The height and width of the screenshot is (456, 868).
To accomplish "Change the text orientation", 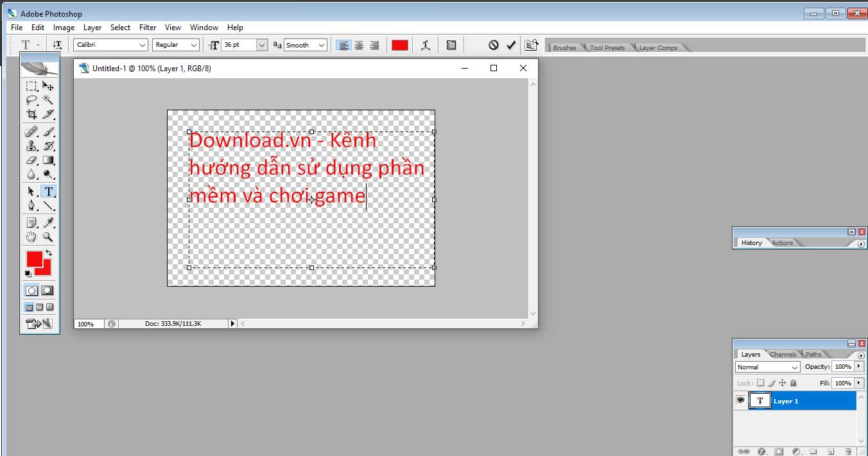I will 57,45.
